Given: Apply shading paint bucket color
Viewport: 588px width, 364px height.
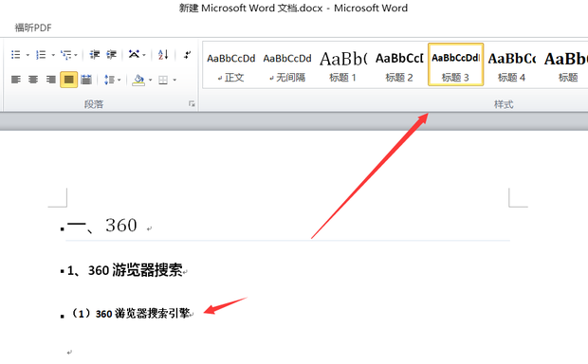Looking at the screenshot, I should 138,80.
